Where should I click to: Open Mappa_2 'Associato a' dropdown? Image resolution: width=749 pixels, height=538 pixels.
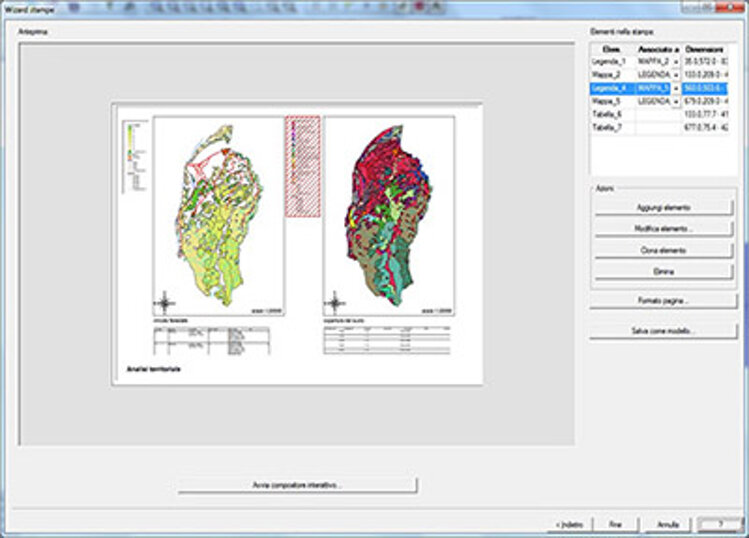[676, 75]
